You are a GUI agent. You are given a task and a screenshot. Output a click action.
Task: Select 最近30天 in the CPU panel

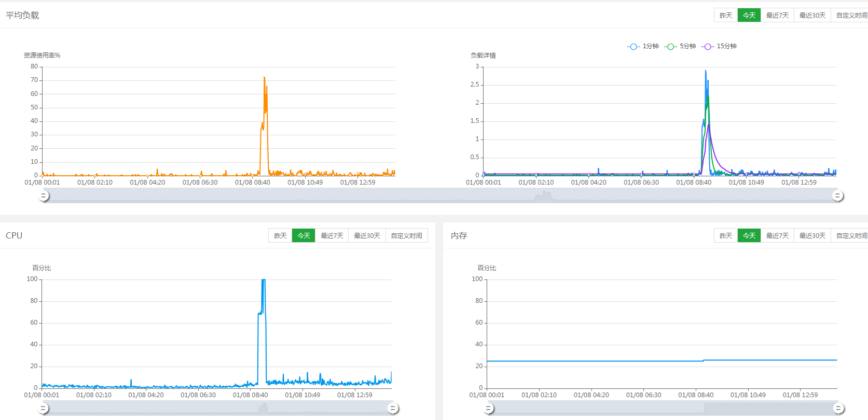tap(367, 236)
